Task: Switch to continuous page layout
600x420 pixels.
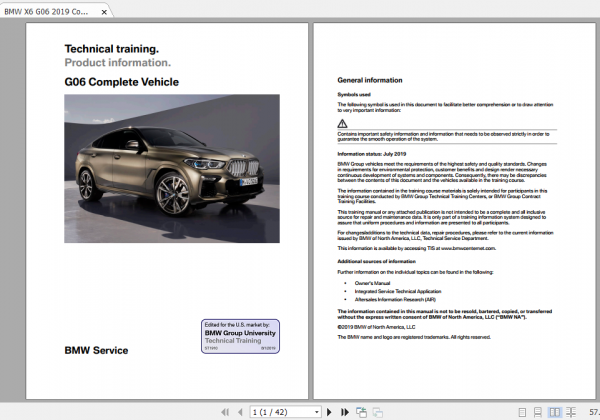Action: click(538, 412)
